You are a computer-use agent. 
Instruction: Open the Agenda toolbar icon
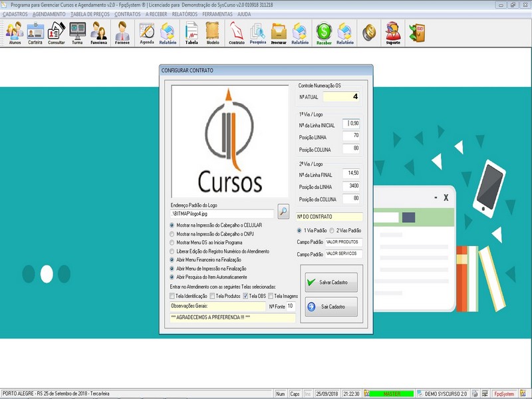point(146,32)
